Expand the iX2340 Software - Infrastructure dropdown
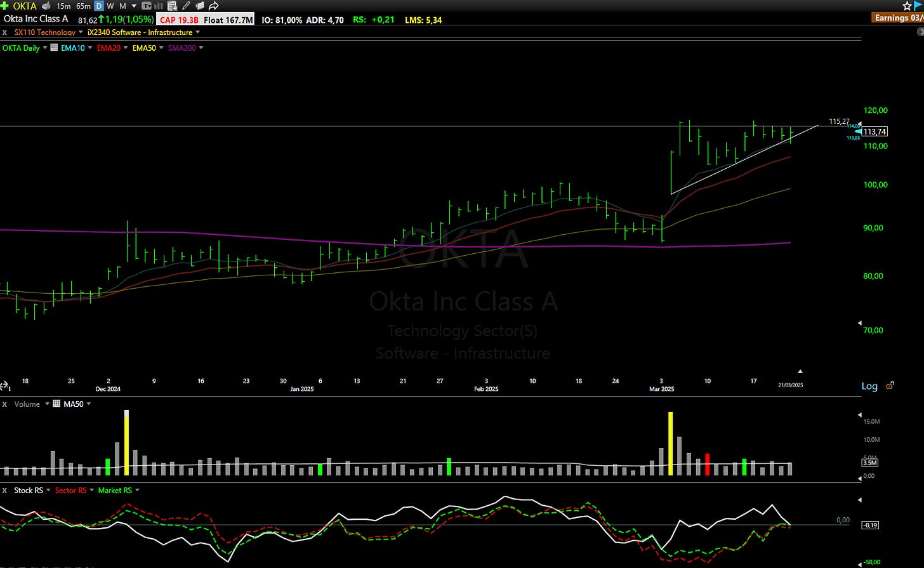This screenshot has height=568, width=924. [x=197, y=32]
